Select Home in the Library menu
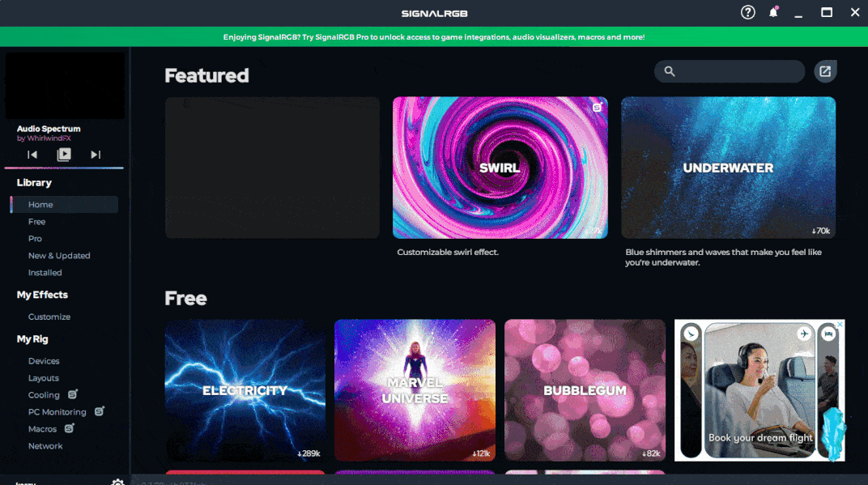868x485 pixels. pos(64,204)
